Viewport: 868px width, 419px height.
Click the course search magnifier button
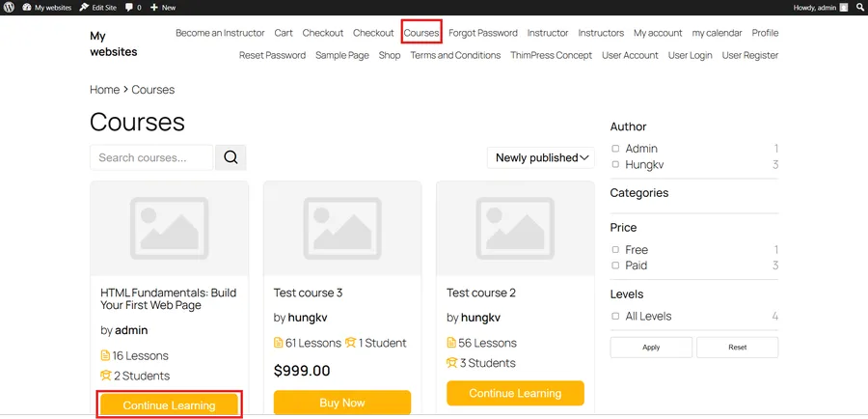pyautogui.click(x=231, y=157)
